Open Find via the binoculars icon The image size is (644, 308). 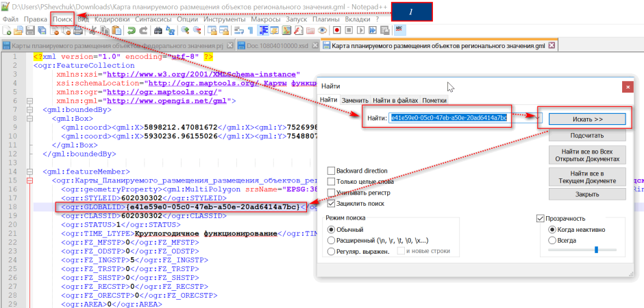(158, 30)
